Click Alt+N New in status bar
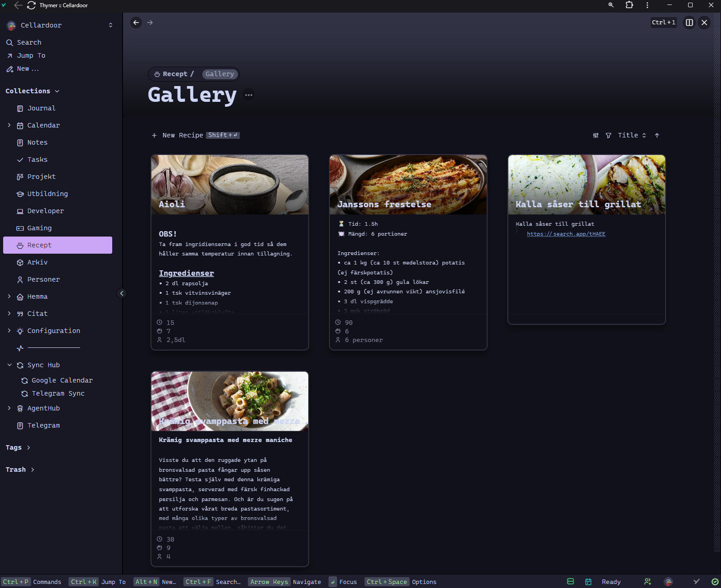This screenshot has width=721, height=588. (x=155, y=582)
